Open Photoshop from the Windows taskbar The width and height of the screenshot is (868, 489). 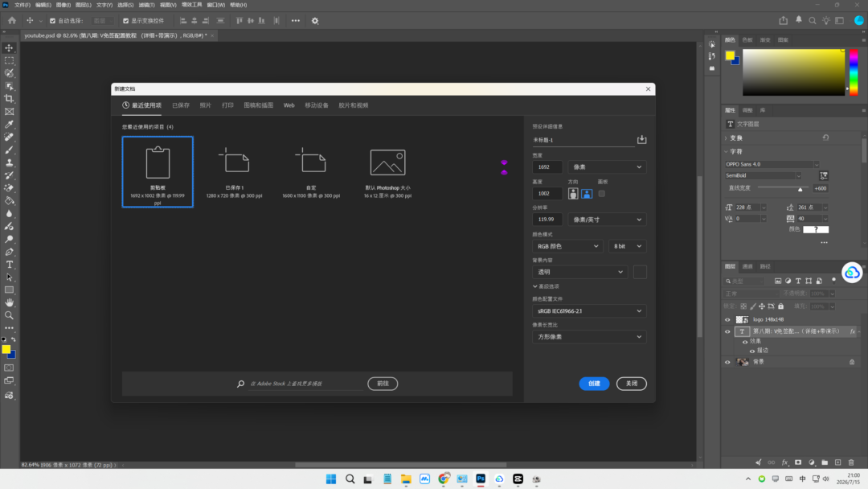click(481, 479)
